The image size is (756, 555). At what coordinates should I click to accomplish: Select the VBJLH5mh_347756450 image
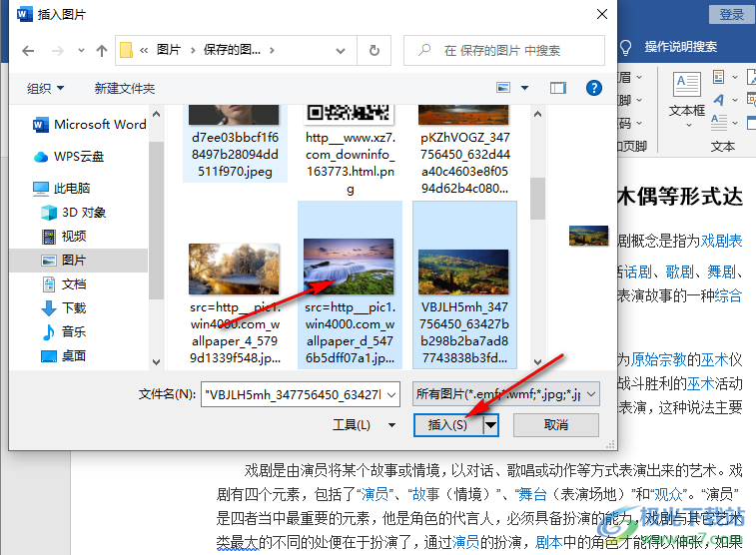(x=464, y=285)
